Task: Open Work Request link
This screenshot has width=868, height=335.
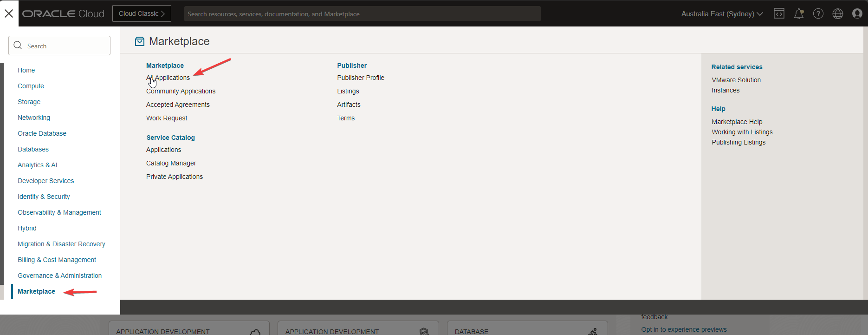Action: tap(167, 118)
